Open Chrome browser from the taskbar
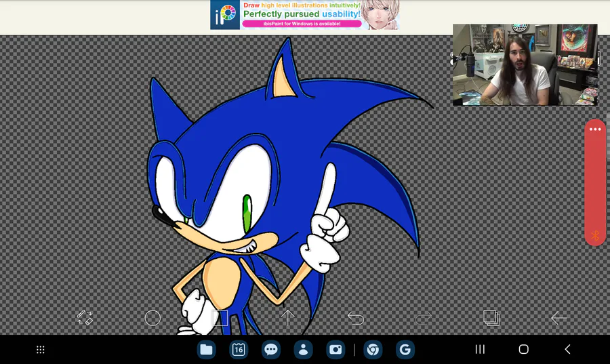This screenshot has height=364, width=610. coord(373,350)
